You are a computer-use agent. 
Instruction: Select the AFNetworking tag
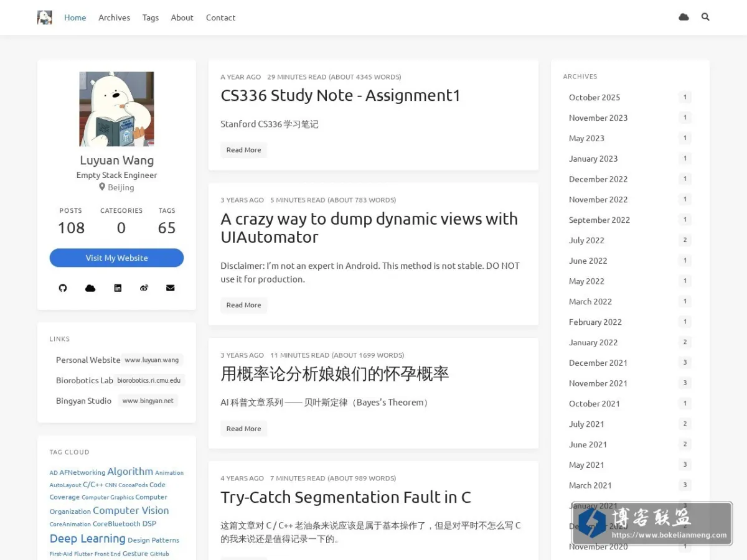pos(82,472)
